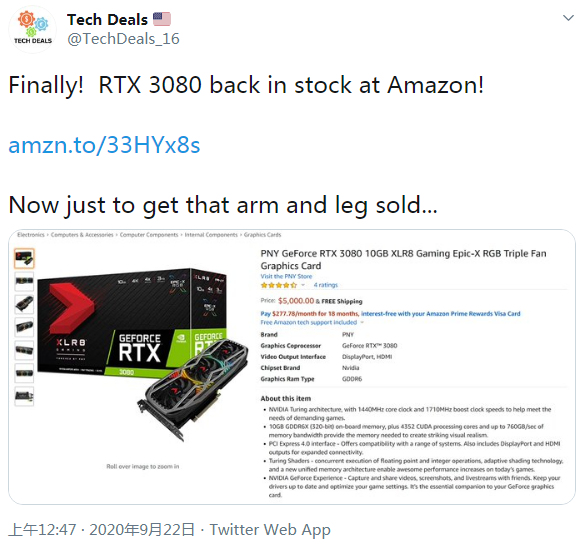This screenshot has height=548, width=584.
Task: Select the fourth product thumbnail
Action: [24, 327]
